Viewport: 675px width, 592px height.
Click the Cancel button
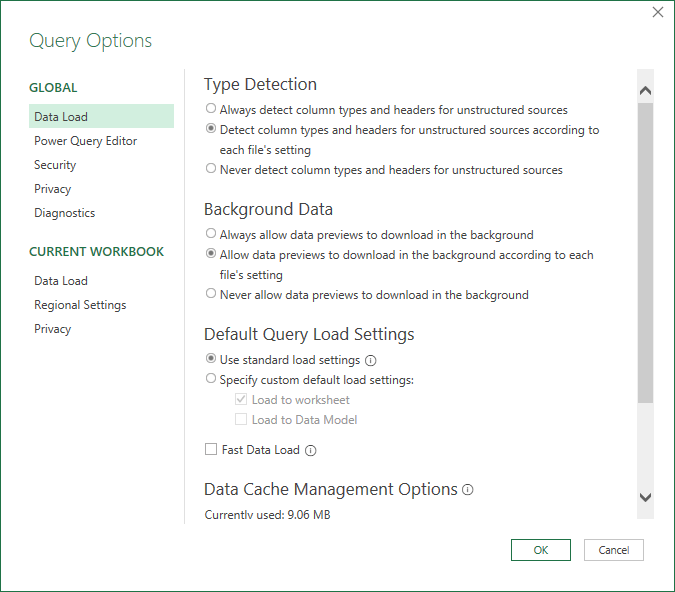(613, 550)
